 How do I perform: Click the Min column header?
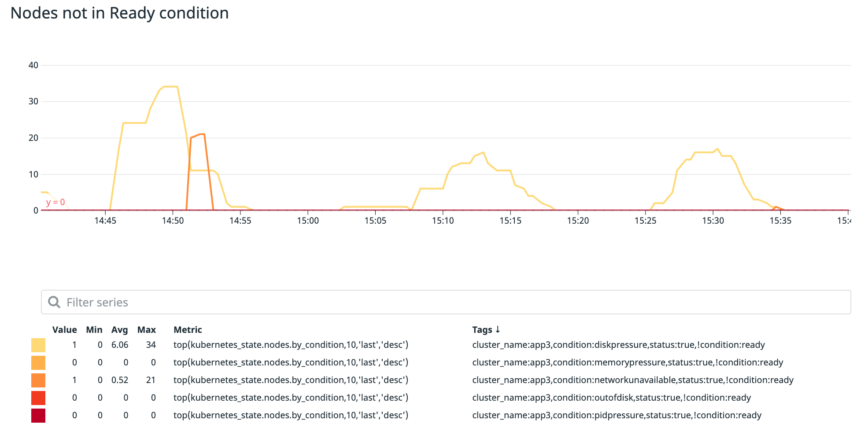[94, 329]
